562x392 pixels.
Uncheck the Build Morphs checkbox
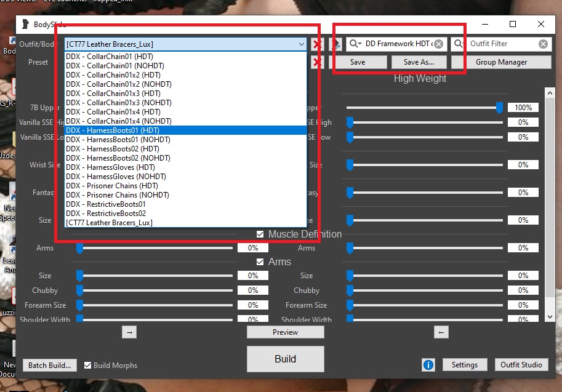click(87, 365)
